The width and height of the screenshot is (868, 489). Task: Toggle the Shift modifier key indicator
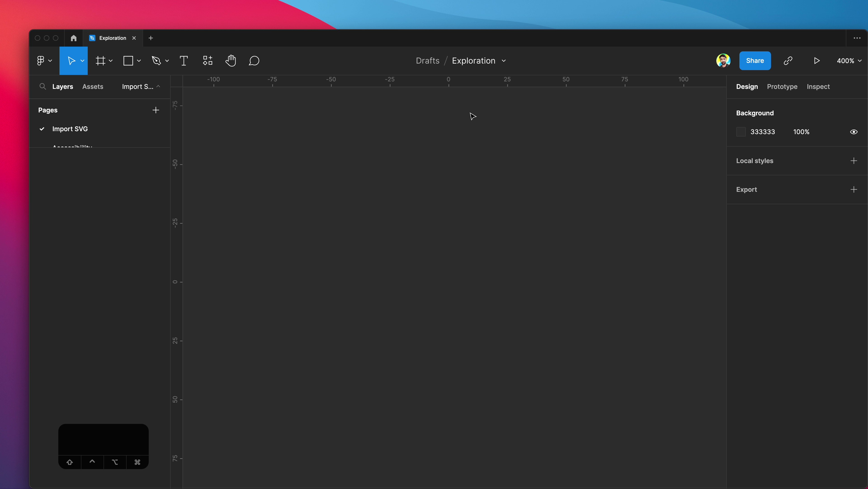point(70,462)
